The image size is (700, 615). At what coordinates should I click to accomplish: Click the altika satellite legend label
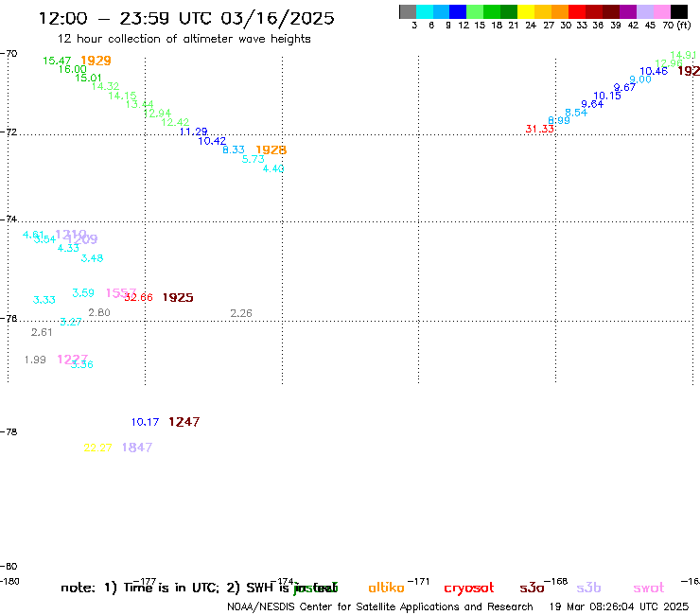386,588
